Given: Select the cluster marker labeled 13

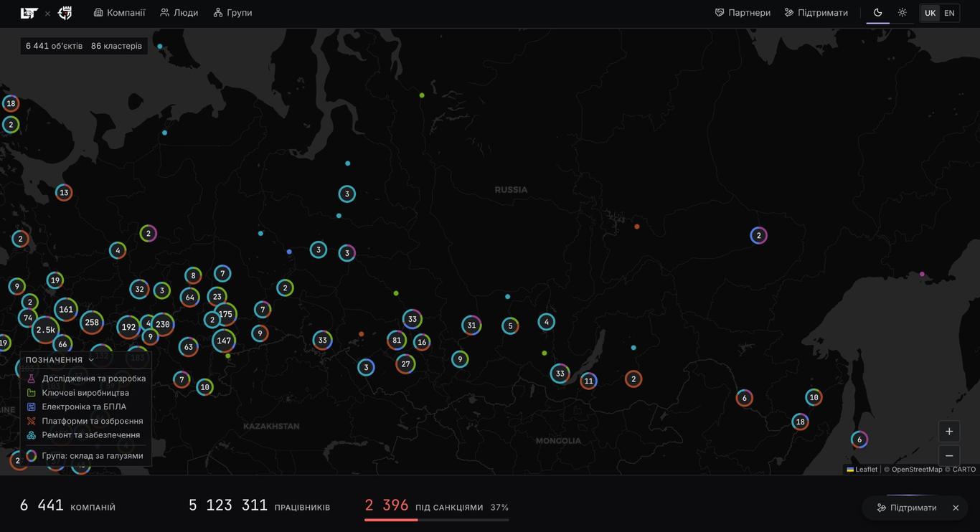Looking at the screenshot, I should coord(64,192).
